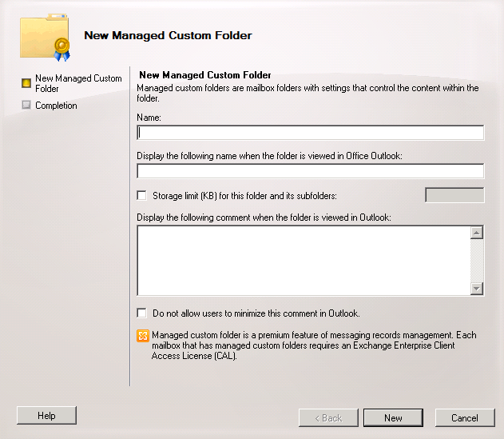Click the gray Completion step indicator

(x=26, y=105)
